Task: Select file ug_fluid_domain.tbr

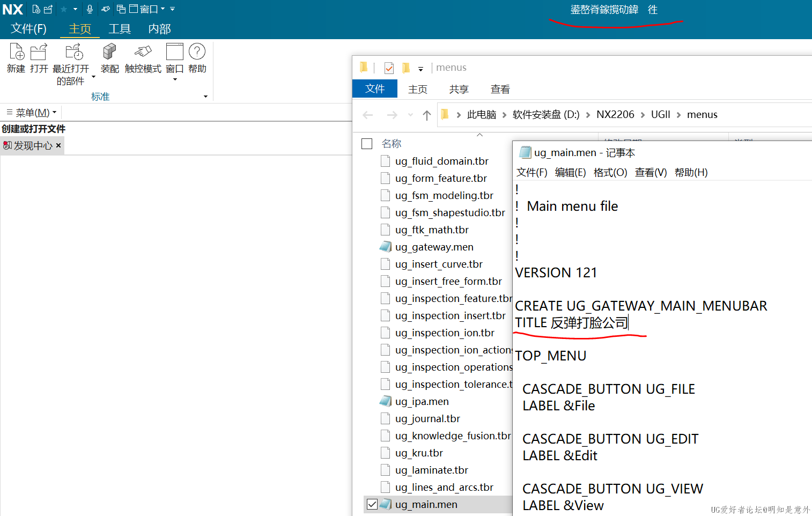Action: click(442, 161)
